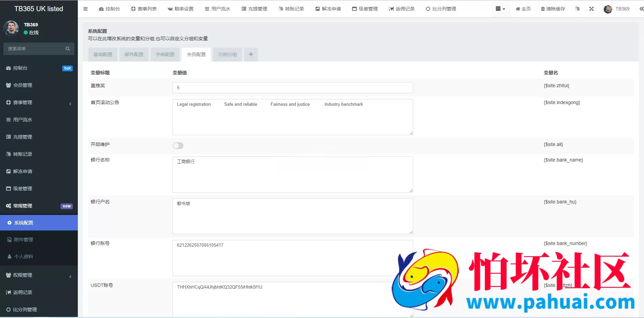Add a new config group with plus tab
644x318 pixels.
tap(251, 54)
